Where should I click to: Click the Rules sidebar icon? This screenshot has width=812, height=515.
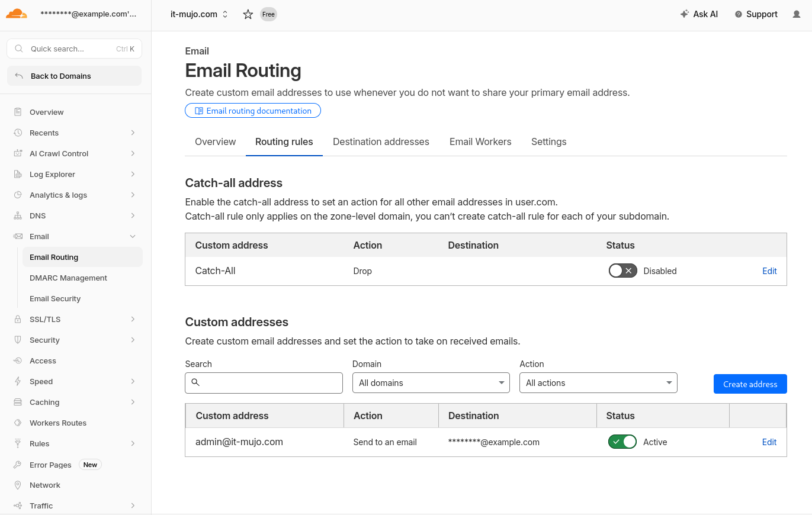click(18, 443)
